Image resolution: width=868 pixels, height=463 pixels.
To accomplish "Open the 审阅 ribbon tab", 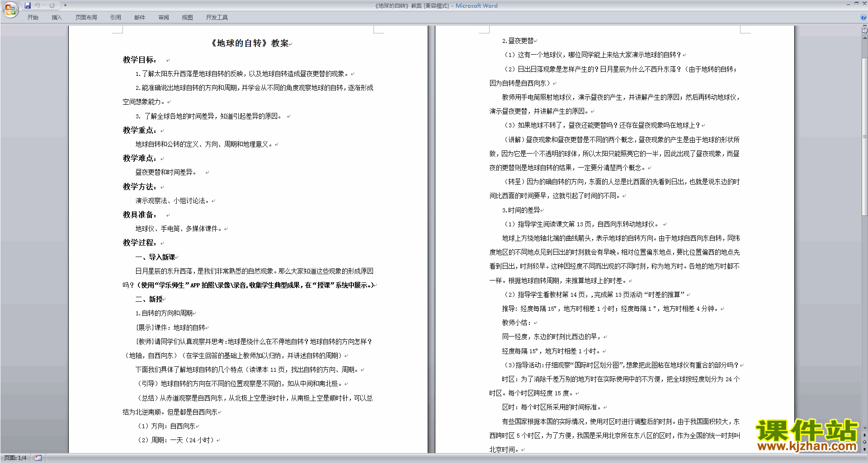I will 164,18.
